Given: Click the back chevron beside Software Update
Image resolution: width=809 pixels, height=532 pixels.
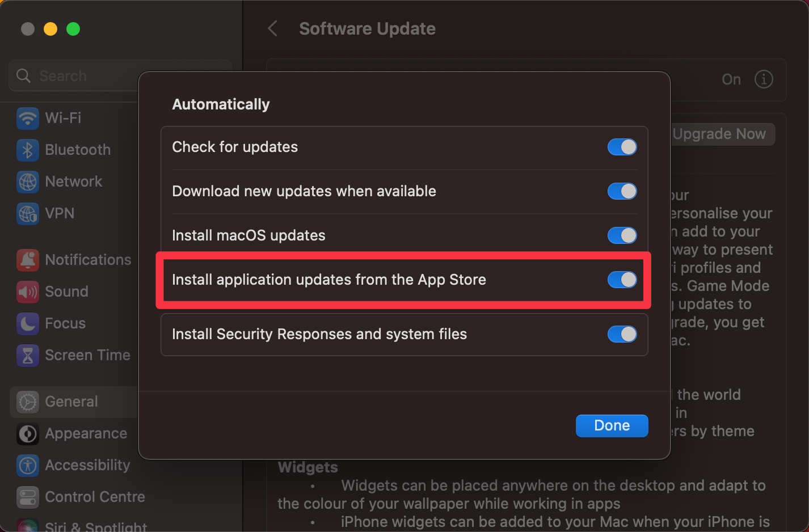Looking at the screenshot, I should click(272, 28).
